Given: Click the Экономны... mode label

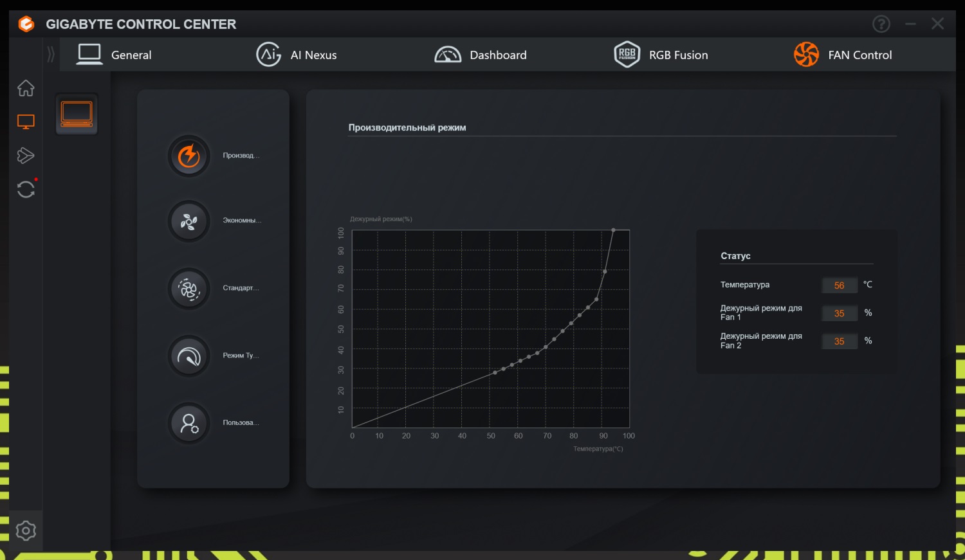Looking at the screenshot, I should (243, 221).
